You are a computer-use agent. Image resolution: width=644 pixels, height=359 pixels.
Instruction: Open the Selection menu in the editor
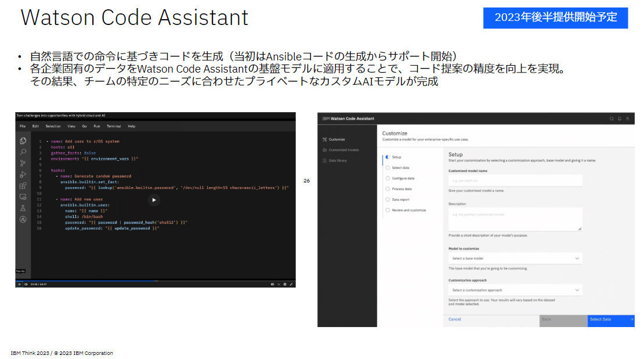click(x=53, y=126)
